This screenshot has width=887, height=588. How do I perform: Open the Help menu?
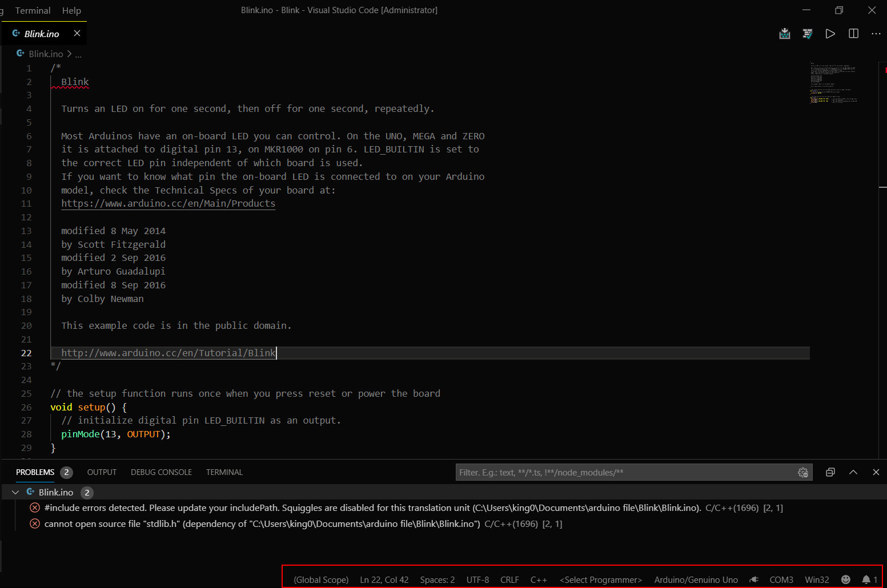point(71,10)
